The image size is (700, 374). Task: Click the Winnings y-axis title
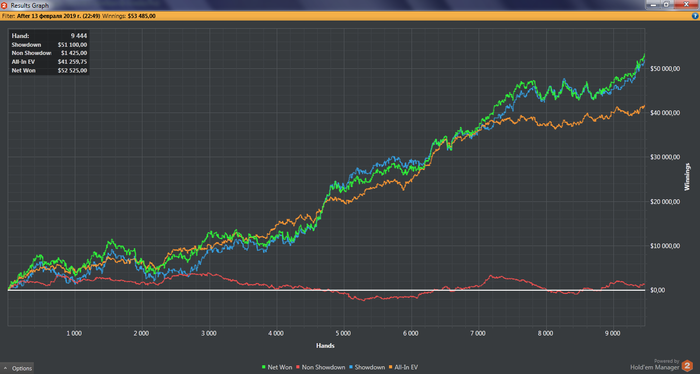click(x=687, y=177)
